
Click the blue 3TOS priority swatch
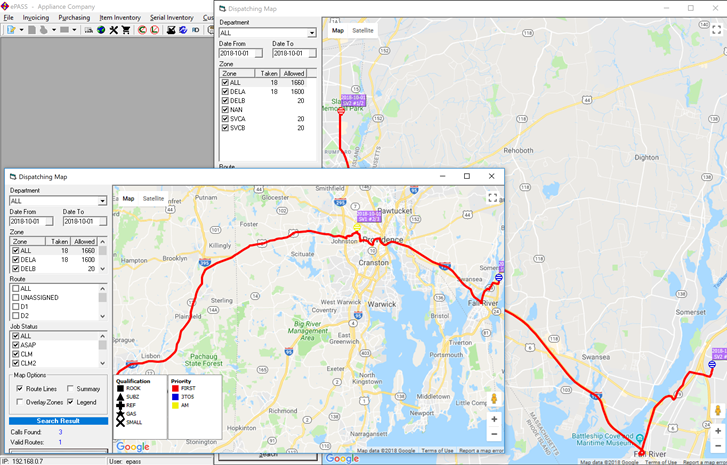(175, 397)
